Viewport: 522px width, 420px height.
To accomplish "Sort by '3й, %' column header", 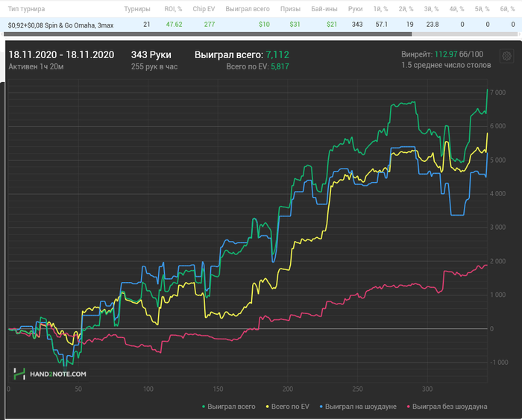I will click(x=431, y=9).
